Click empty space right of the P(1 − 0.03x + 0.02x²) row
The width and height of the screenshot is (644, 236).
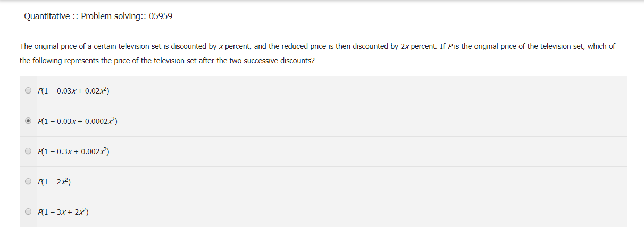(372, 91)
